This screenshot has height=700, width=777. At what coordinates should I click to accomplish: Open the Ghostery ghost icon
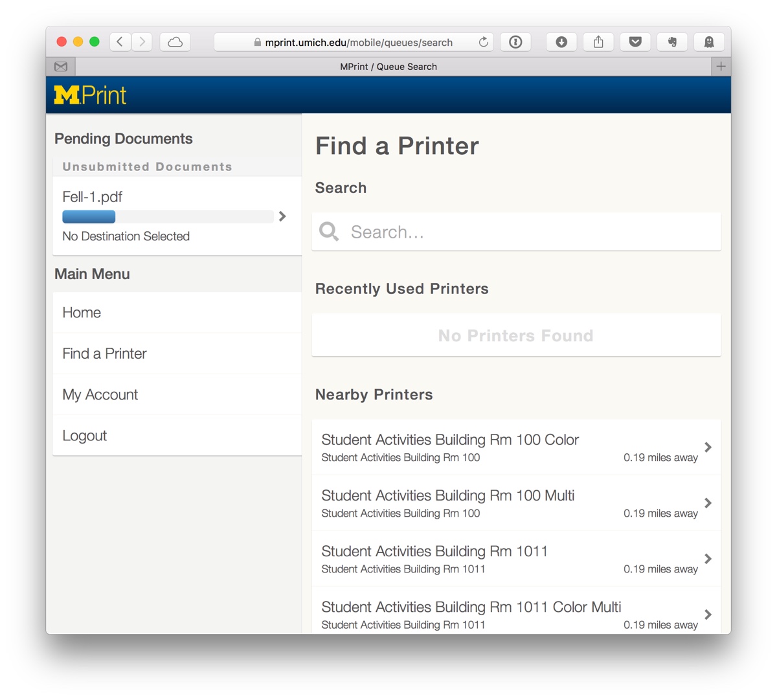[709, 42]
